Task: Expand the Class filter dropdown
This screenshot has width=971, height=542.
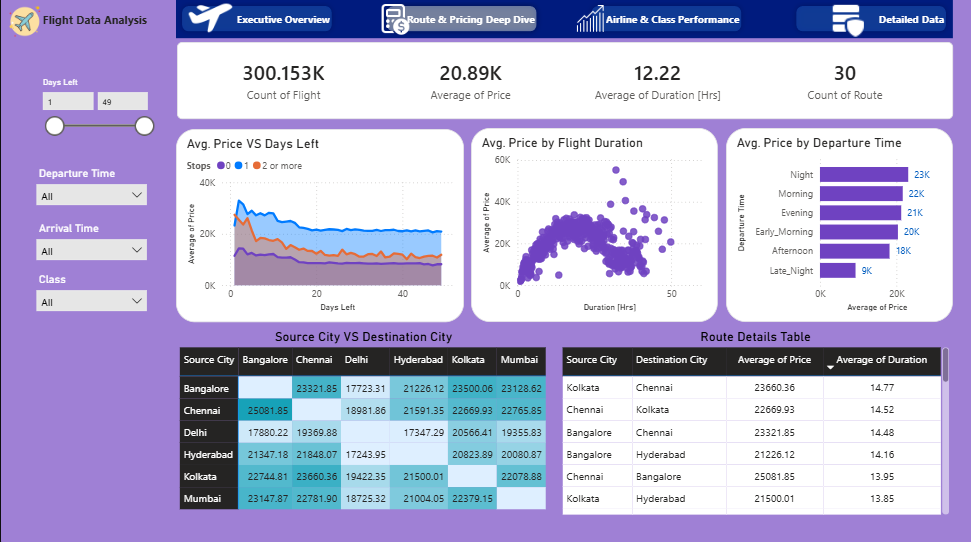Action: pyautogui.click(x=92, y=301)
